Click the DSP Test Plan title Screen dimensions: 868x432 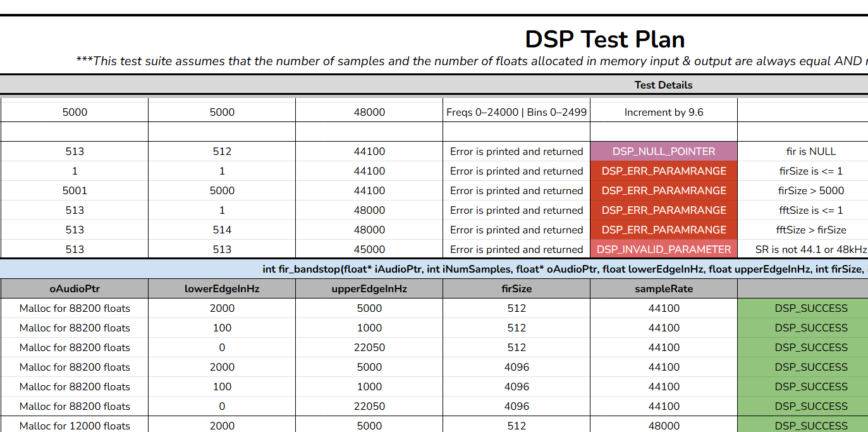(x=604, y=39)
